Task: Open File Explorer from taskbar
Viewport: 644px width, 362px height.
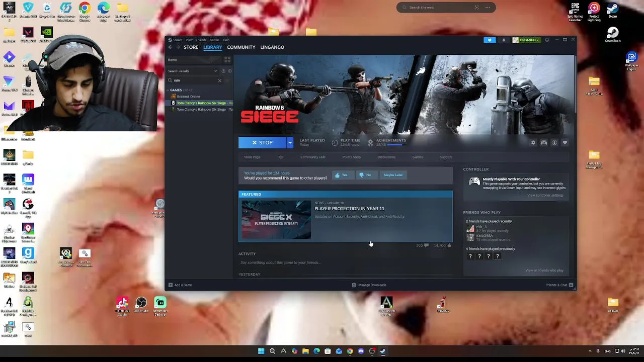Action: (x=305, y=351)
